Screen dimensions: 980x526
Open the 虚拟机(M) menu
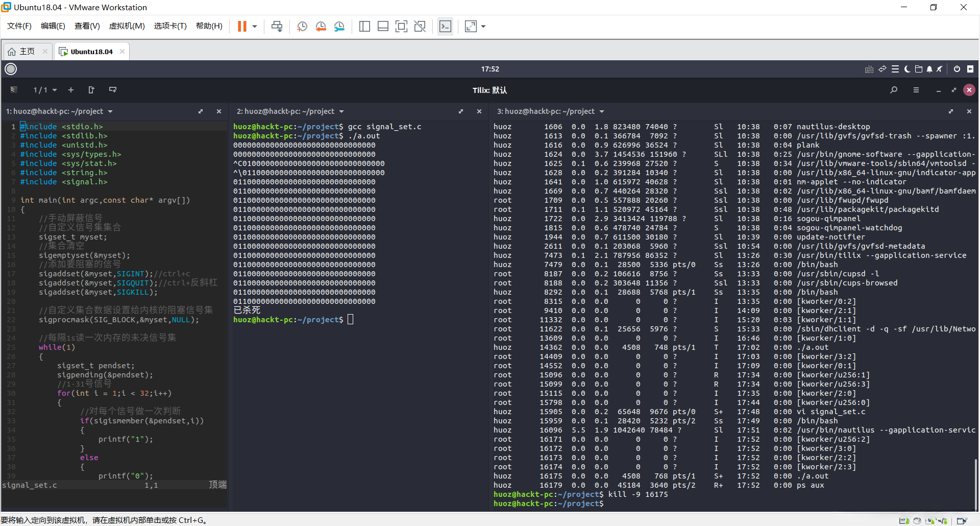tap(127, 26)
